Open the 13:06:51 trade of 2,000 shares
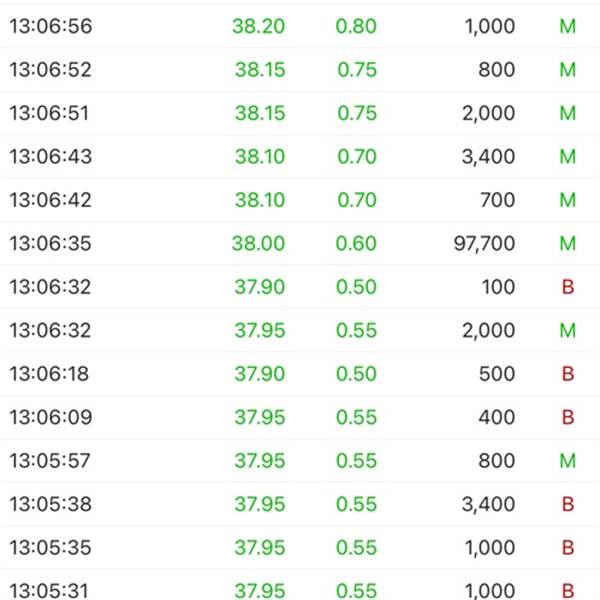The width and height of the screenshot is (600, 600). click(300, 113)
